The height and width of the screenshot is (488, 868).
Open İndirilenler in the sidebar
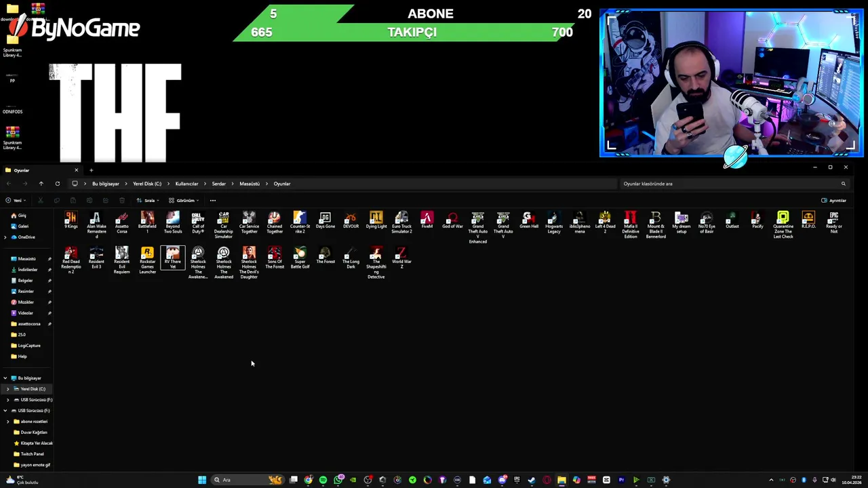coord(28,270)
